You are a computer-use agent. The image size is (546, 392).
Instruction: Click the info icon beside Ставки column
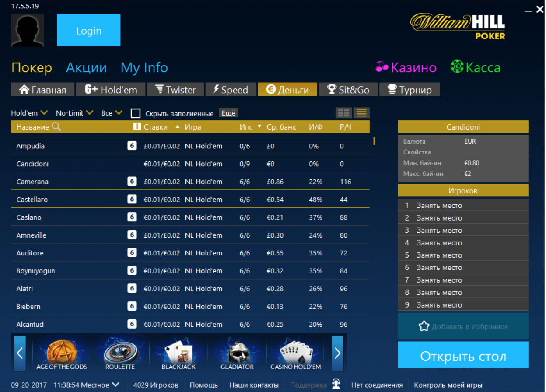[138, 127]
